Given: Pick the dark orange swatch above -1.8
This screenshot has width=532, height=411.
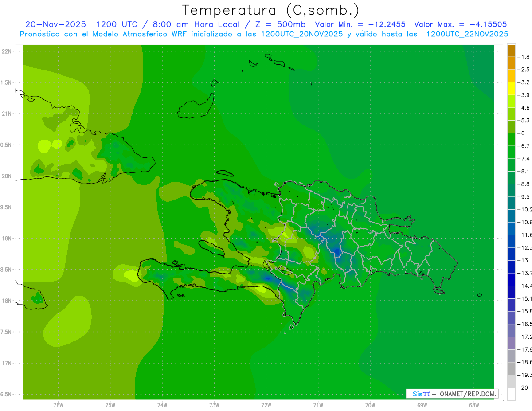Looking at the screenshot, I should 511,51.
